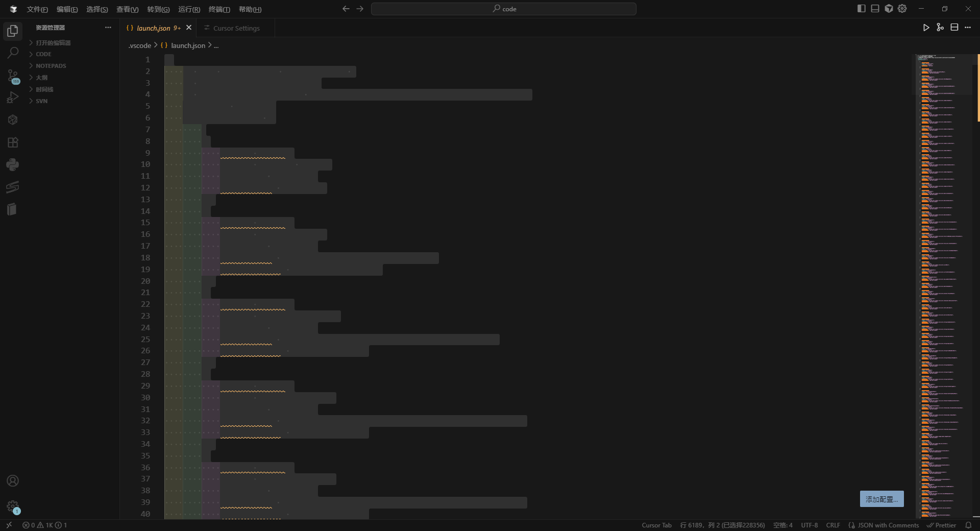Viewport: 980px width, 531px height.
Task: Click the Prettier status bar item
Action: click(x=942, y=525)
